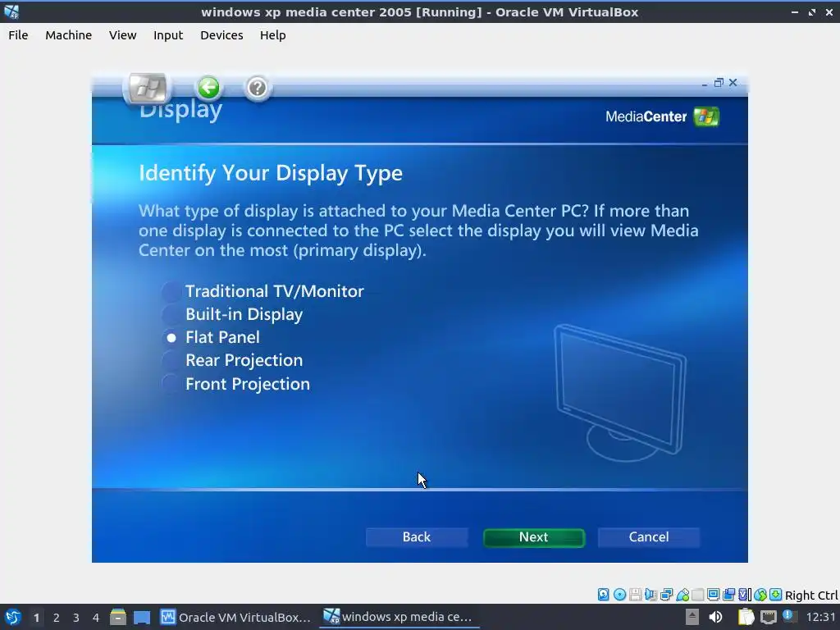Click VirtualBox floppy disk indicator
Screen dimensions: 840x630
636,594
